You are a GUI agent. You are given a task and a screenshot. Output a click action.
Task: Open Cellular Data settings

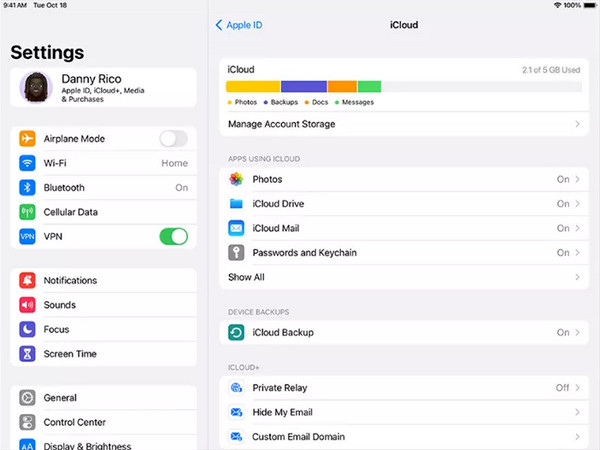tap(104, 212)
